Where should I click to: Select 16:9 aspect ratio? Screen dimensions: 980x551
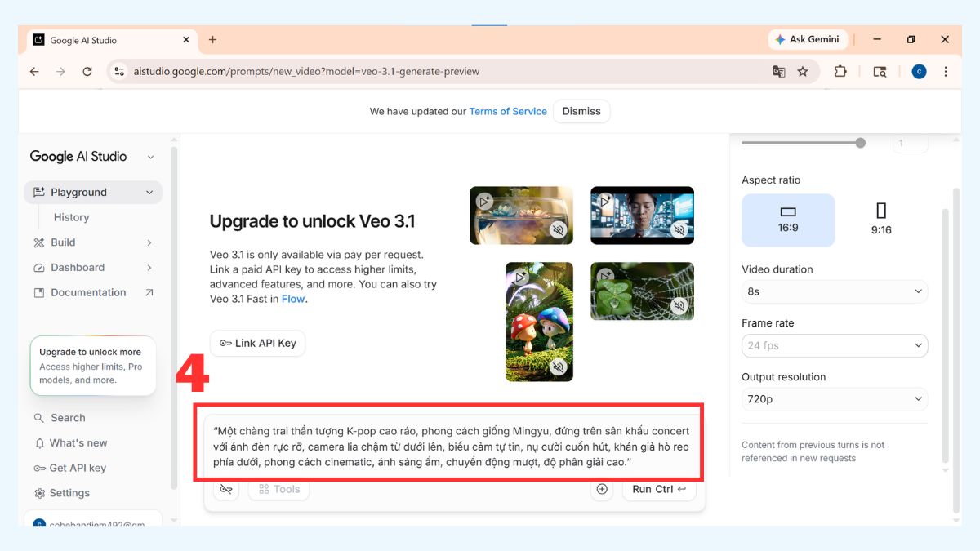point(788,220)
